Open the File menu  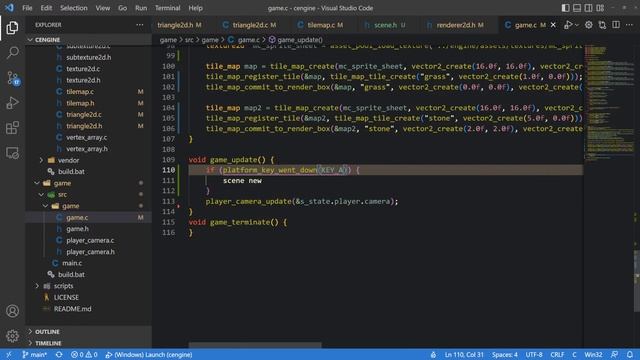point(27,8)
